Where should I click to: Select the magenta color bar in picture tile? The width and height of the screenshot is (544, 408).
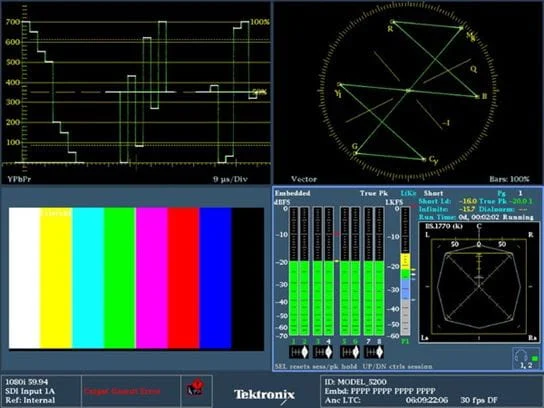click(152, 278)
